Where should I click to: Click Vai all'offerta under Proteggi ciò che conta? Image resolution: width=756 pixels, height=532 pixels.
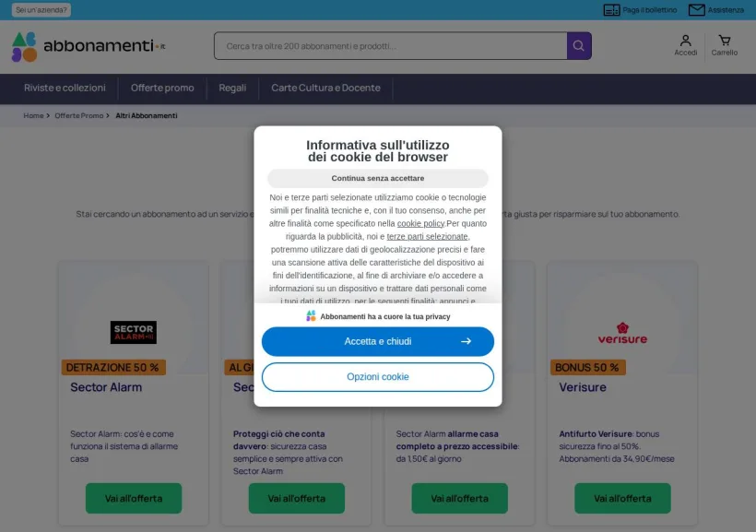[x=297, y=498]
